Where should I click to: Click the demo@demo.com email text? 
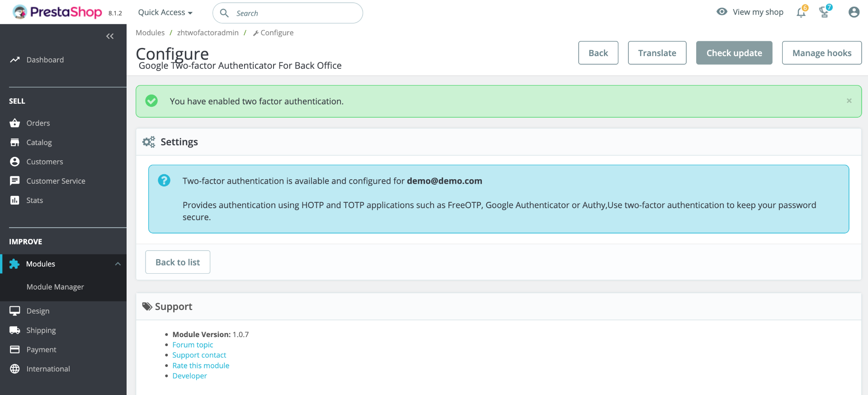pyautogui.click(x=444, y=181)
